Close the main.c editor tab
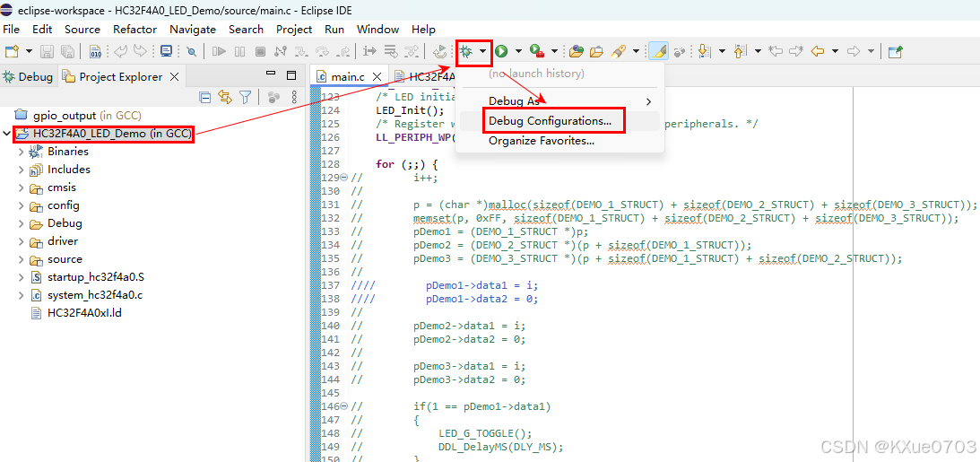 (x=377, y=77)
